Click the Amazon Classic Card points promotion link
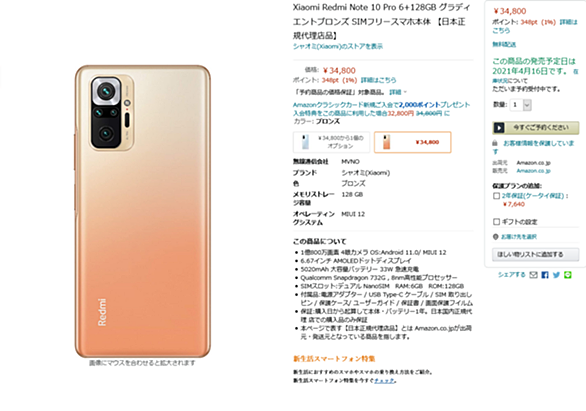586x411 pixels. coord(382,109)
